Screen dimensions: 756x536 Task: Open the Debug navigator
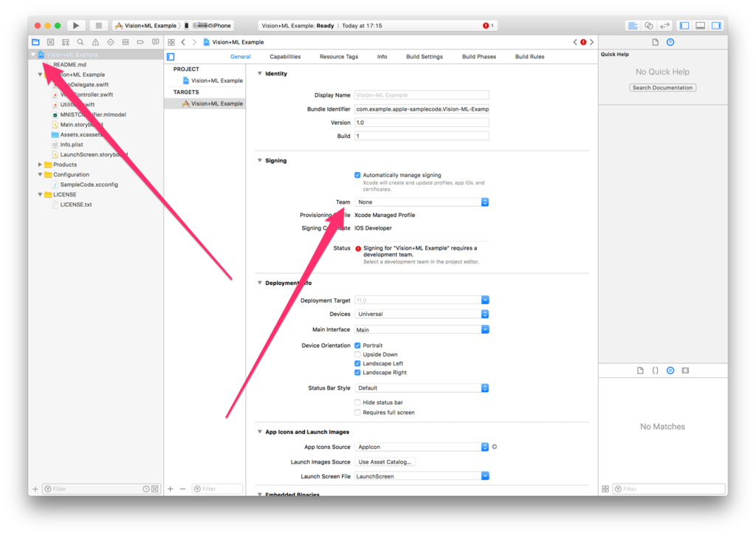pos(126,42)
